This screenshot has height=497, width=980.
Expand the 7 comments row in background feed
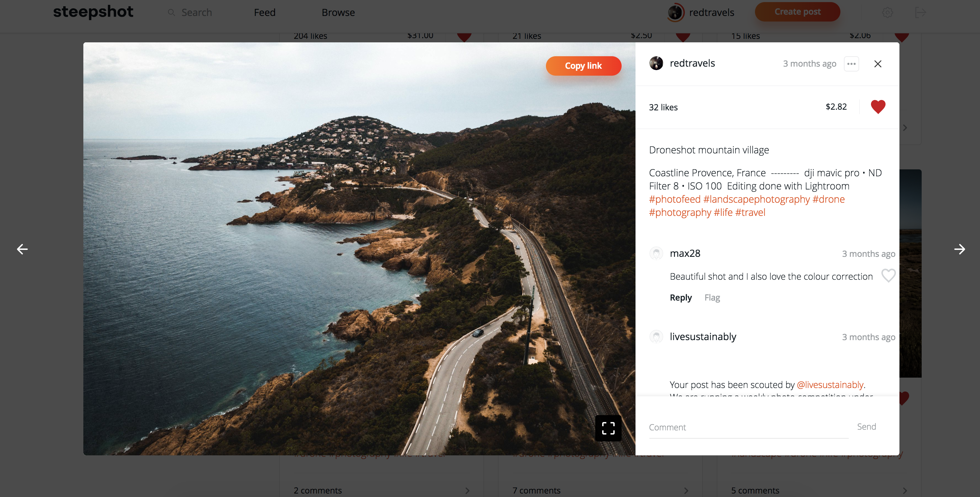(x=600, y=490)
